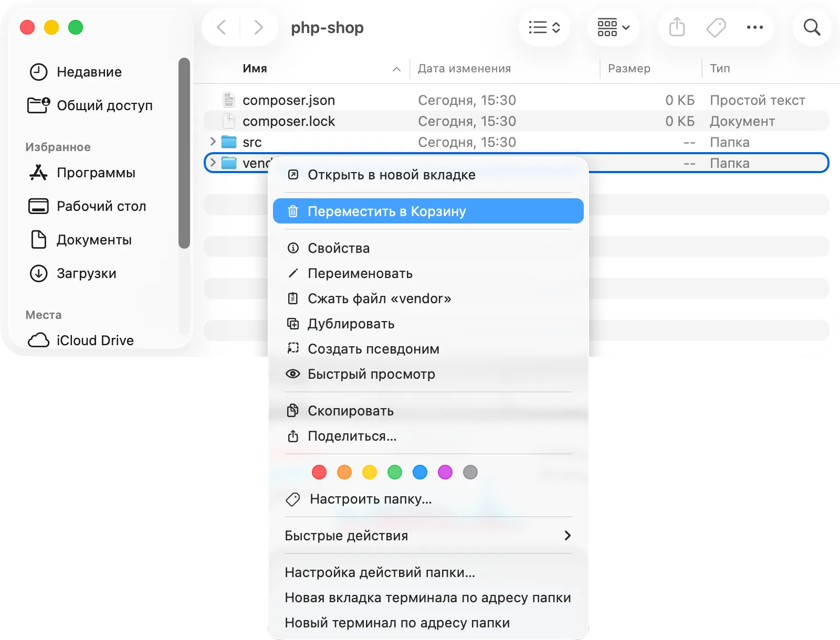Image resolution: width=840 pixels, height=640 pixels.
Task: Go back with the left chevron
Action: click(x=222, y=27)
